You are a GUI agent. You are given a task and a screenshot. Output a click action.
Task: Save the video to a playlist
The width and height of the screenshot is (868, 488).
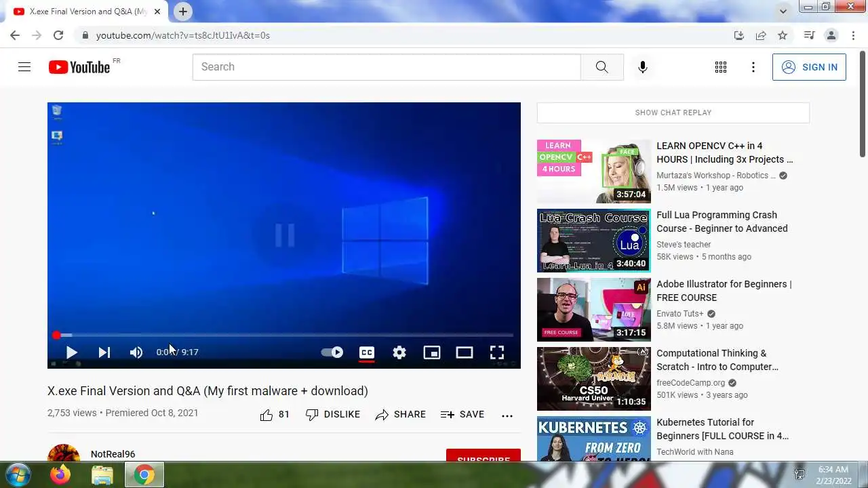coord(462,415)
